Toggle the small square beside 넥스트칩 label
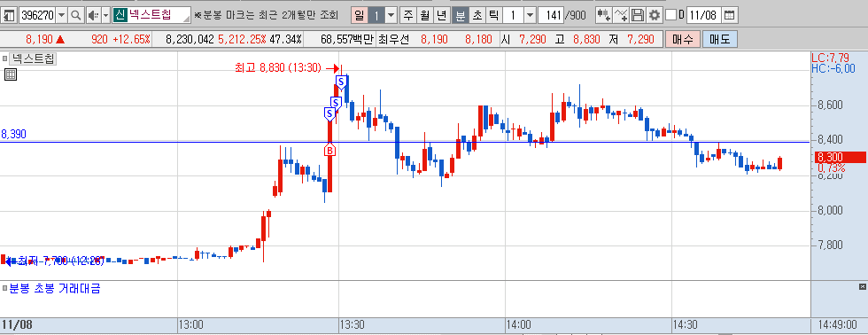The height and width of the screenshot is (335, 868). 5,58
